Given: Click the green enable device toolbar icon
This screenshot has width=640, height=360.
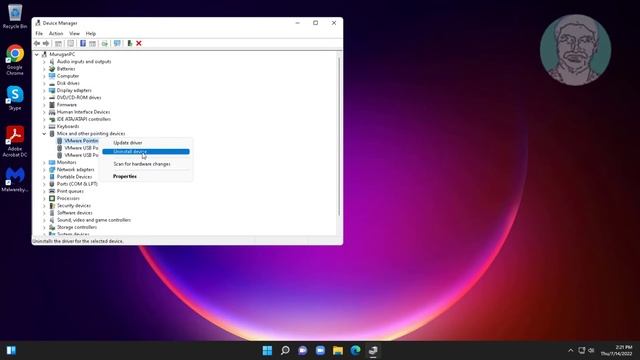Looking at the screenshot, I should coord(130,43).
